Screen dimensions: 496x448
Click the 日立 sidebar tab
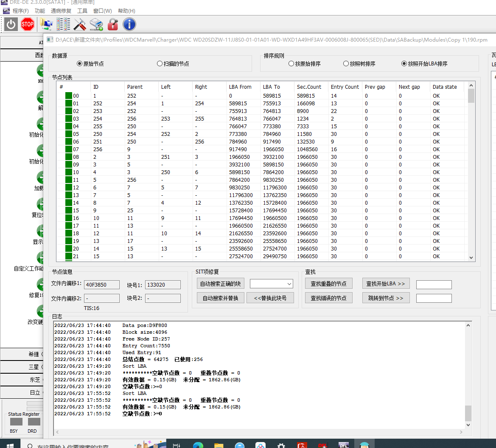click(x=22, y=393)
